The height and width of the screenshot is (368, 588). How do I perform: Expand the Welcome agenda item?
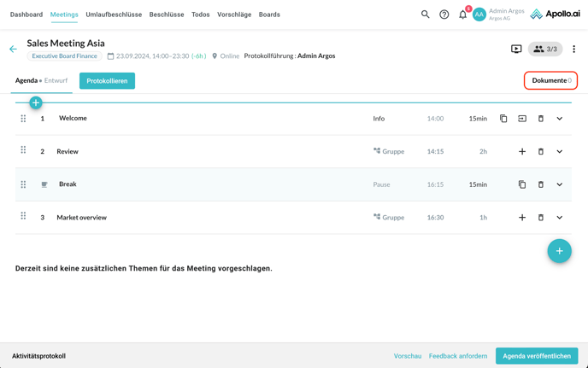click(560, 119)
